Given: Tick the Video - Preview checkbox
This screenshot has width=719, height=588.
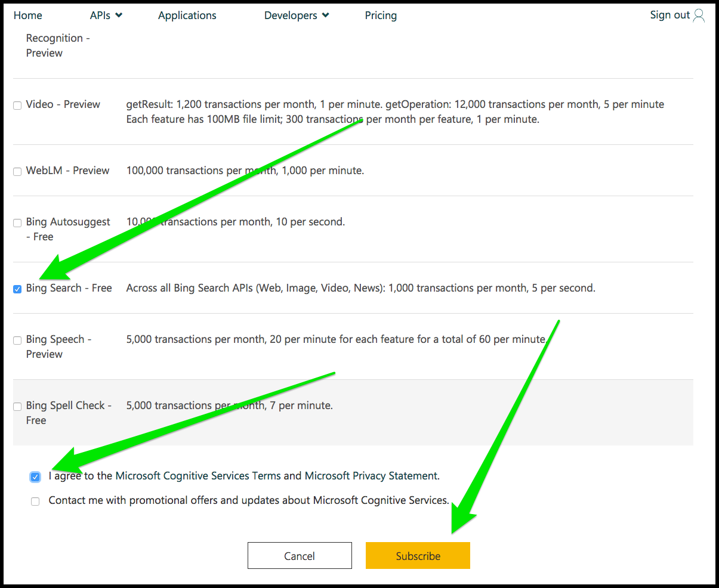Looking at the screenshot, I should click(x=17, y=106).
